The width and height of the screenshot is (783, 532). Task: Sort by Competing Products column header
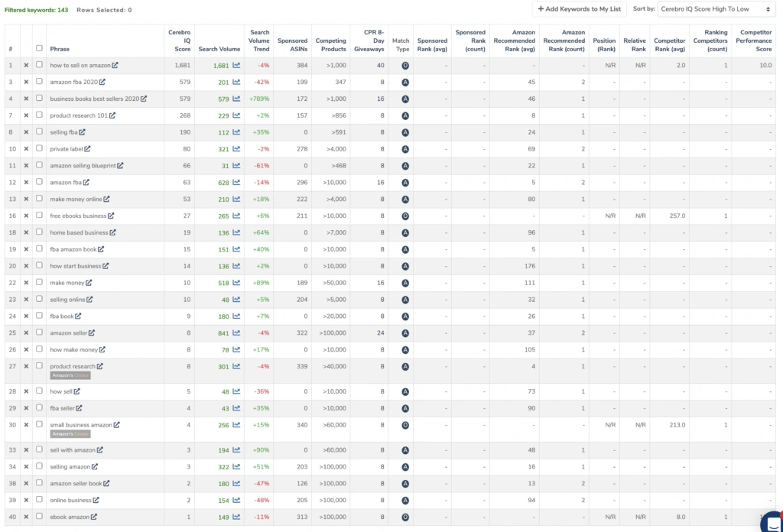(x=330, y=45)
